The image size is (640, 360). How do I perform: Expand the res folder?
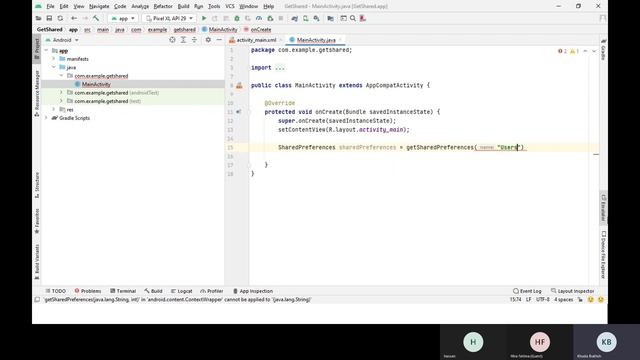(x=53, y=109)
